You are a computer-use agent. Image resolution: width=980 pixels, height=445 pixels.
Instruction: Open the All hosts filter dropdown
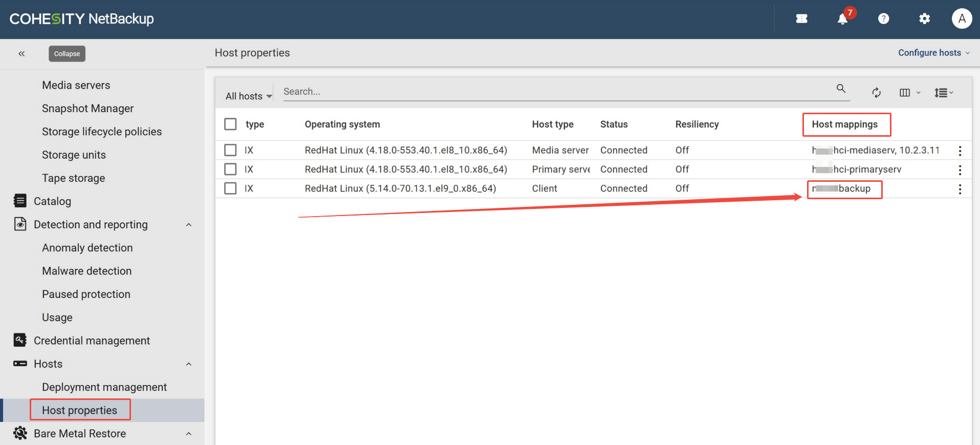point(249,96)
